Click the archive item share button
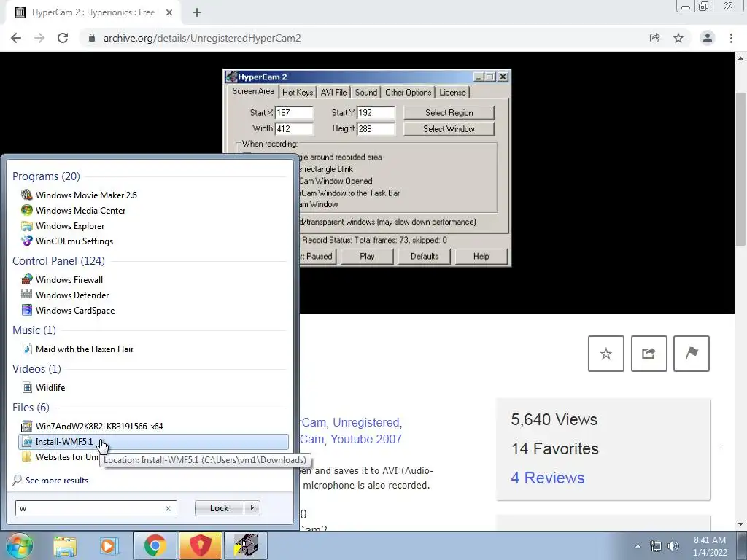This screenshot has height=560, width=747. tap(649, 354)
